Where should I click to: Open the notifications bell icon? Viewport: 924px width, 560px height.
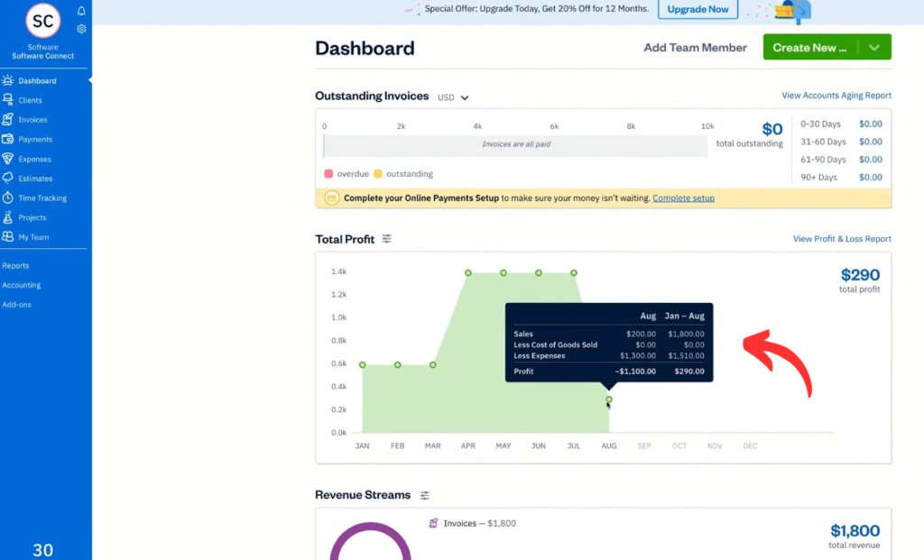[x=81, y=11]
